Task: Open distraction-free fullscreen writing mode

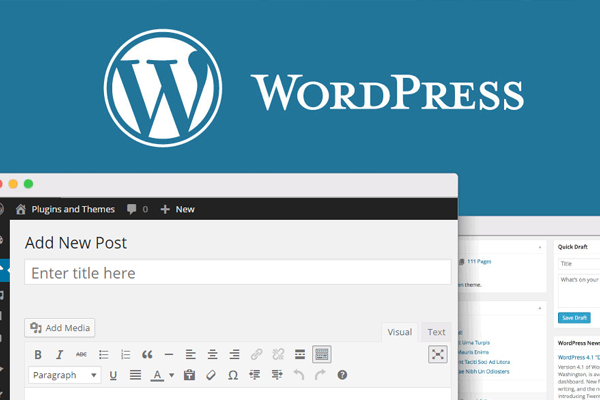Action: 438,354
